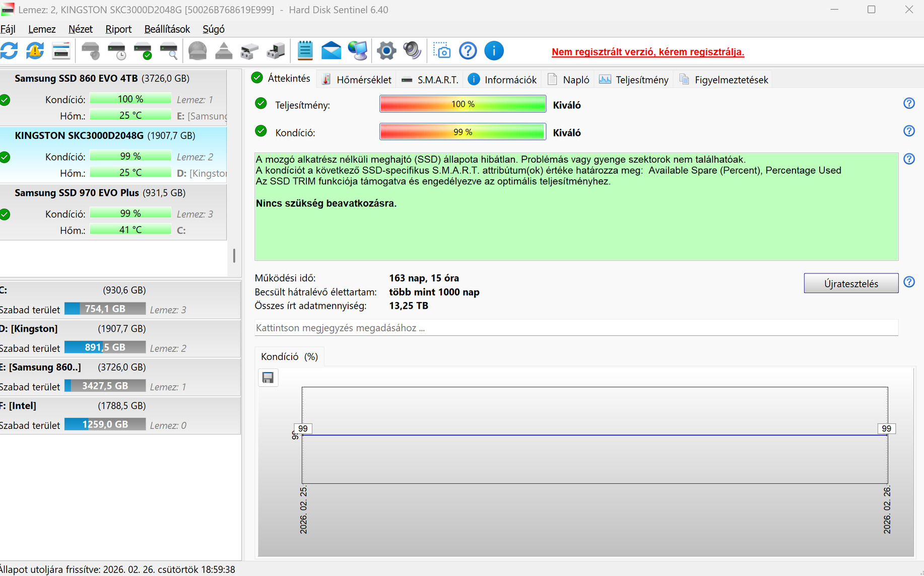This screenshot has width=924, height=576.
Task: Click the disk with binoculars icon
Action: click(249, 51)
